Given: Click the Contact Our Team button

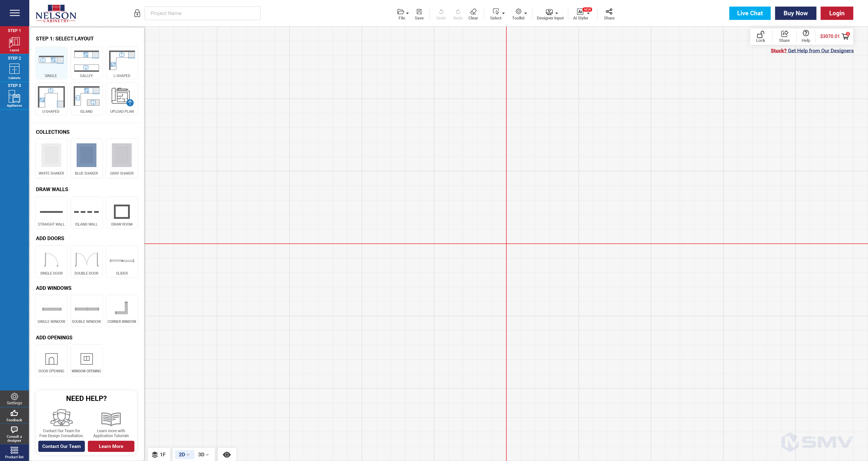Looking at the screenshot, I should [62, 446].
